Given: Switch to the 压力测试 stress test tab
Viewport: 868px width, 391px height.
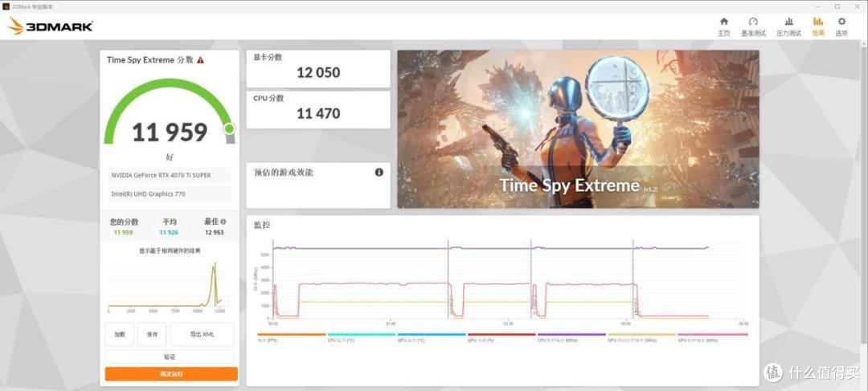Looking at the screenshot, I should [x=789, y=26].
